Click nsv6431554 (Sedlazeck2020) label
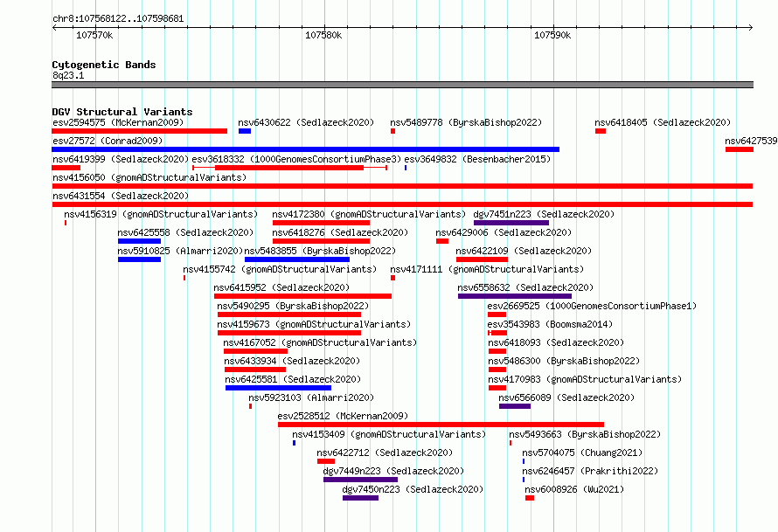This screenshot has width=778, height=532. (121, 196)
